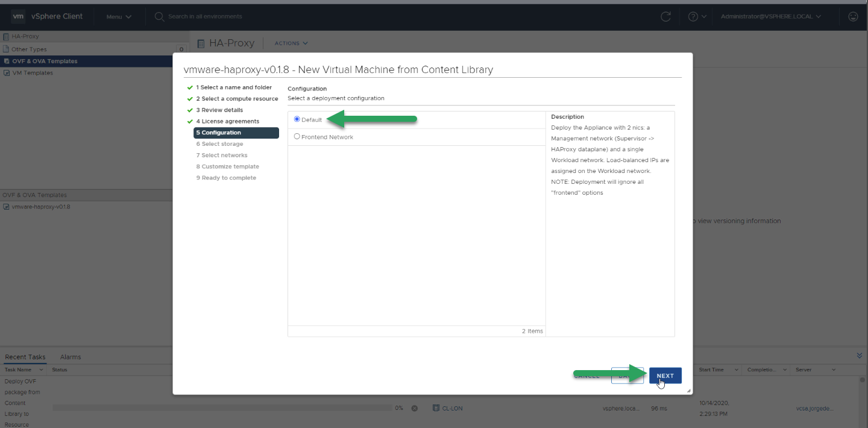This screenshot has width=868, height=428.
Task: Click the refresh icon in top bar
Action: tap(666, 17)
